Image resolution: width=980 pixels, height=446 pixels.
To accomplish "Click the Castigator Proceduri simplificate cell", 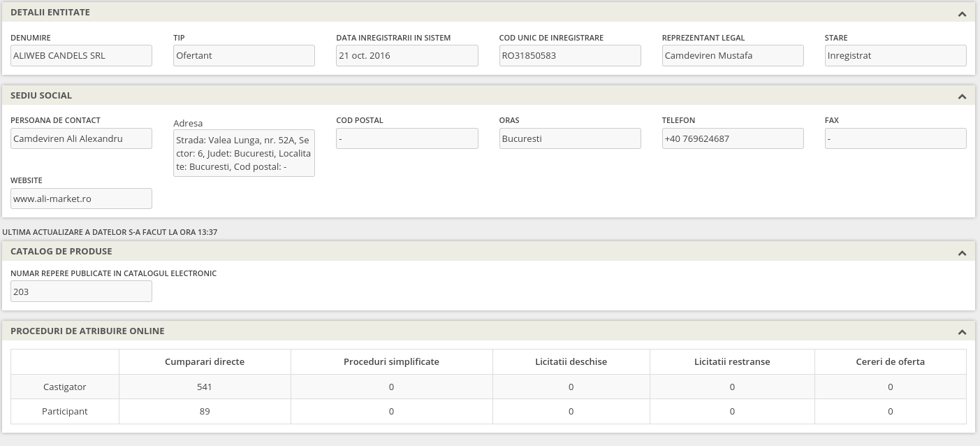I will (391, 387).
